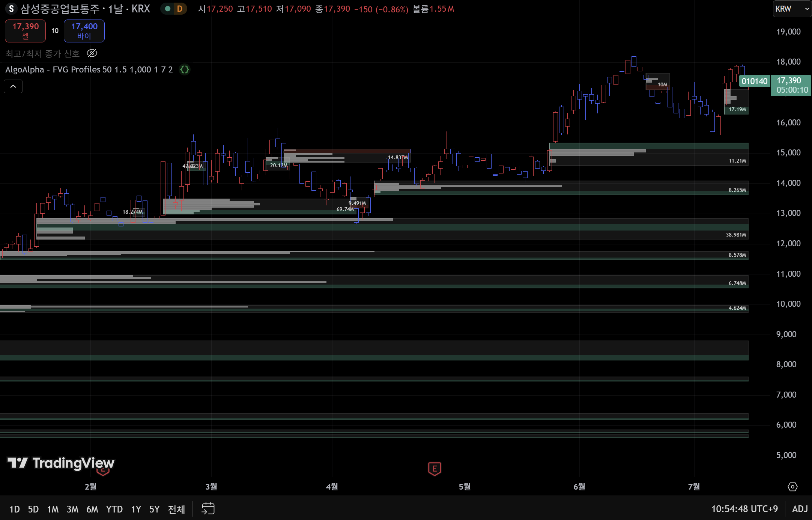Collapse the indicator legend chevron

pyautogui.click(x=13, y=87)
